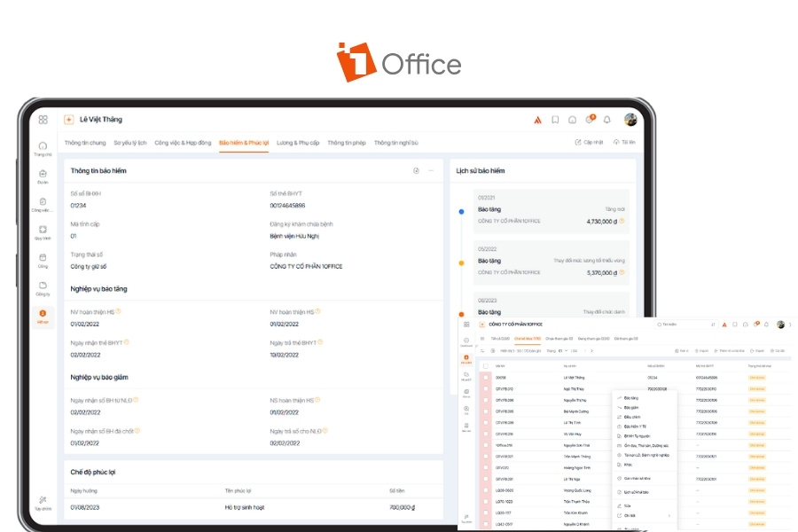The height and width of the screenshot is (532, 798).
Task: Open Trang chủ in the left sidebar
Action: click(x=43, y=149)
